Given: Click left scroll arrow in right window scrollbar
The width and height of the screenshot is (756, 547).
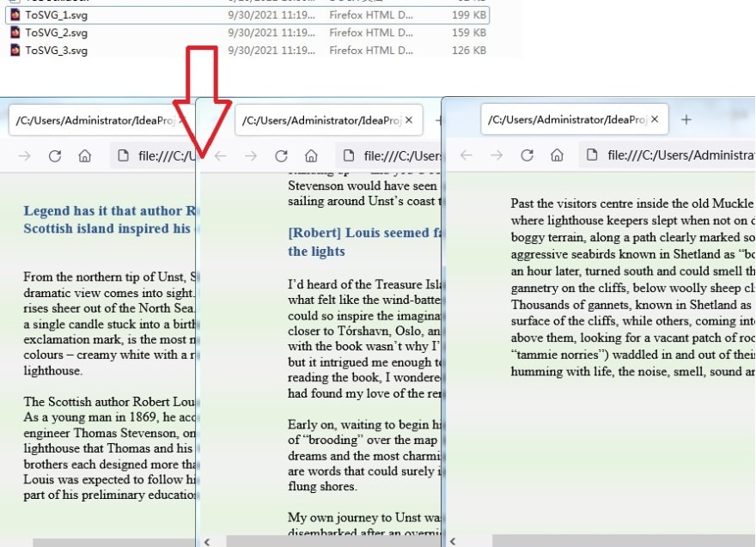Looking at the screenshot, I should (x=453, y=541).
